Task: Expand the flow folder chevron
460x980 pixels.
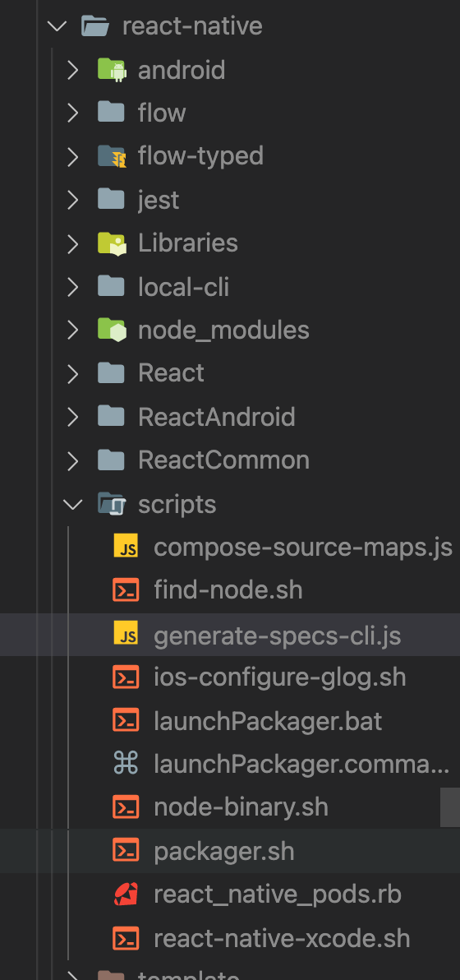Action: click(73, 113)
